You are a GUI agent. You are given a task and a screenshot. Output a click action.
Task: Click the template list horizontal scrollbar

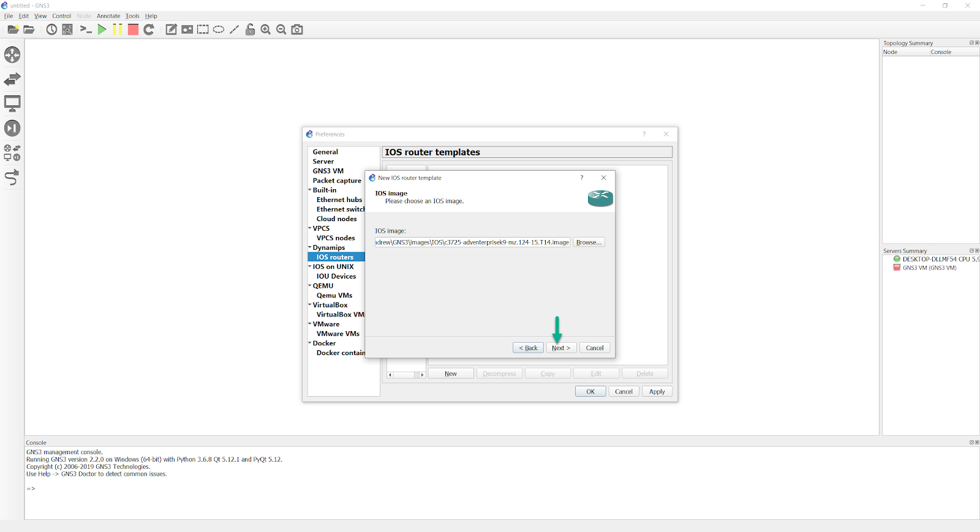click(406, 375)
